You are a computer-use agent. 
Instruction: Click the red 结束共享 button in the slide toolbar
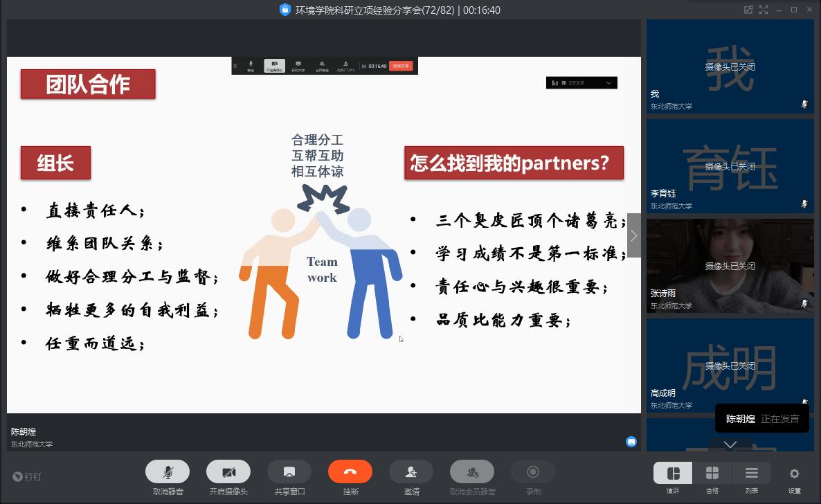401,66
